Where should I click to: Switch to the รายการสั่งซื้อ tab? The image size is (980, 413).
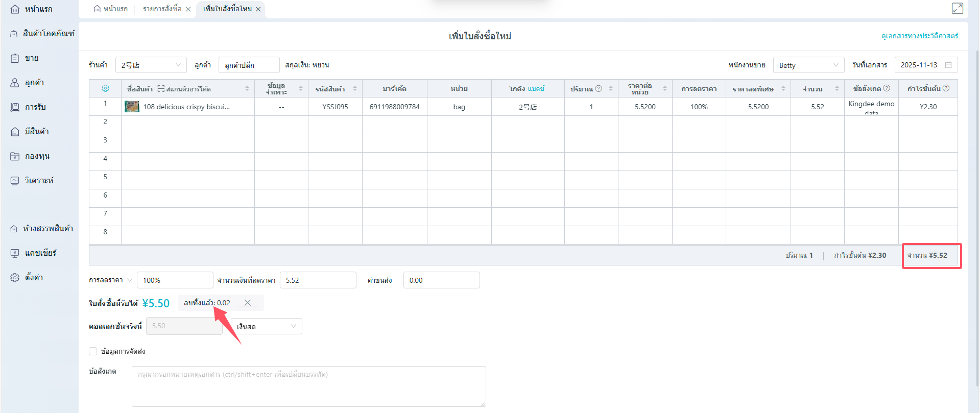pyautogui.click(x=162, y=9)
